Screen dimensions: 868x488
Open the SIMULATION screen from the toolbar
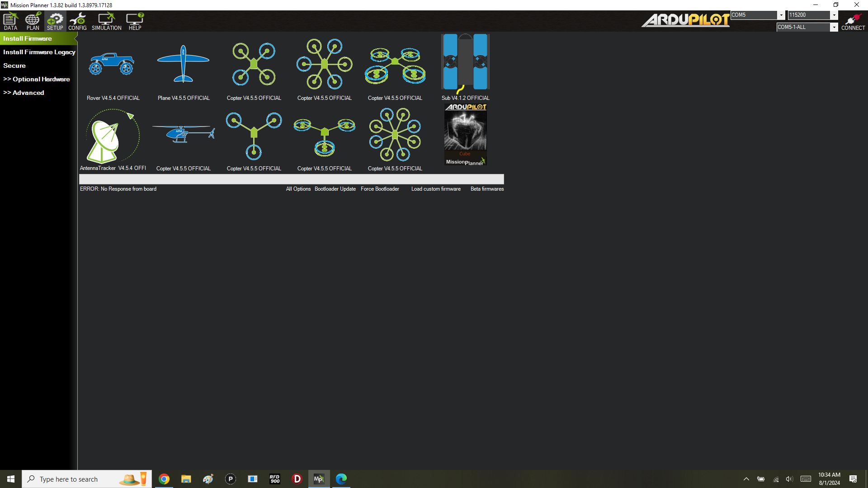click(x=107, y=21)
